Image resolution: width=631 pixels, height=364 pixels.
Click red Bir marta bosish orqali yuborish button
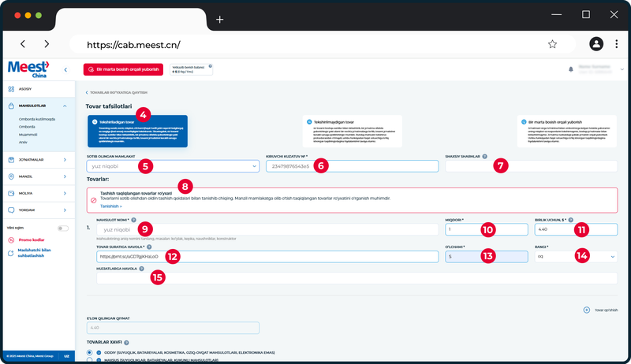point(123,69)
